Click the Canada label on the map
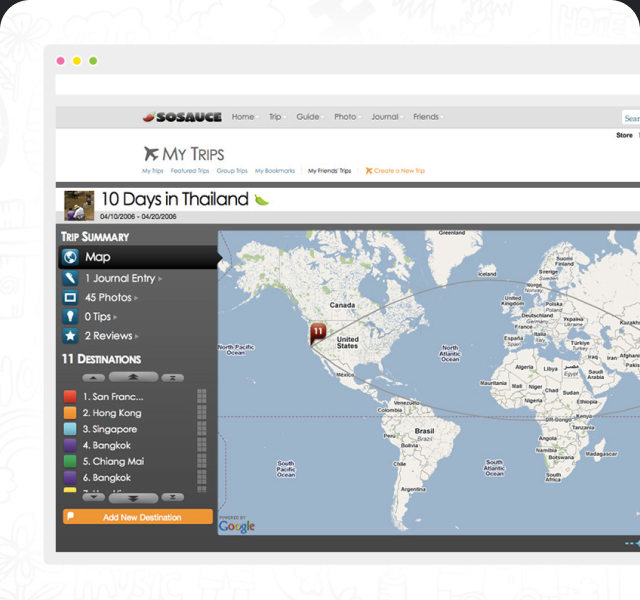This screenshot has width=640, height=600. coord(342,305)
